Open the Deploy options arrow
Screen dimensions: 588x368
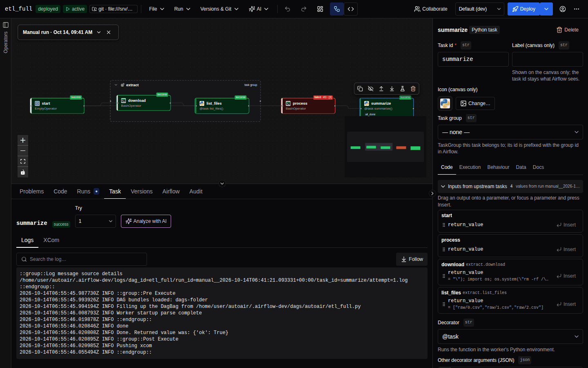(546, 9)
